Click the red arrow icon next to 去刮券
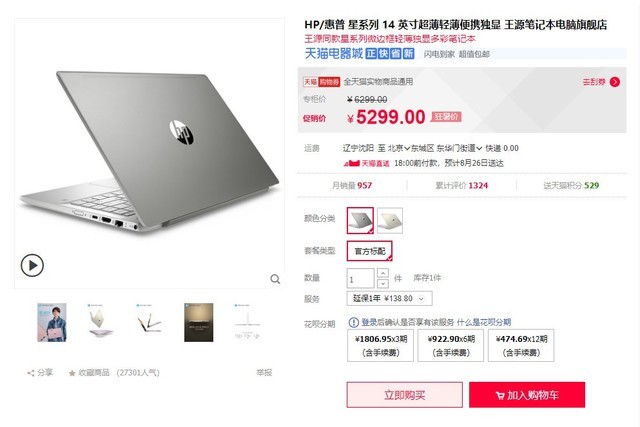Viewport: 640px width, 427px height. [x=615, y=82]
